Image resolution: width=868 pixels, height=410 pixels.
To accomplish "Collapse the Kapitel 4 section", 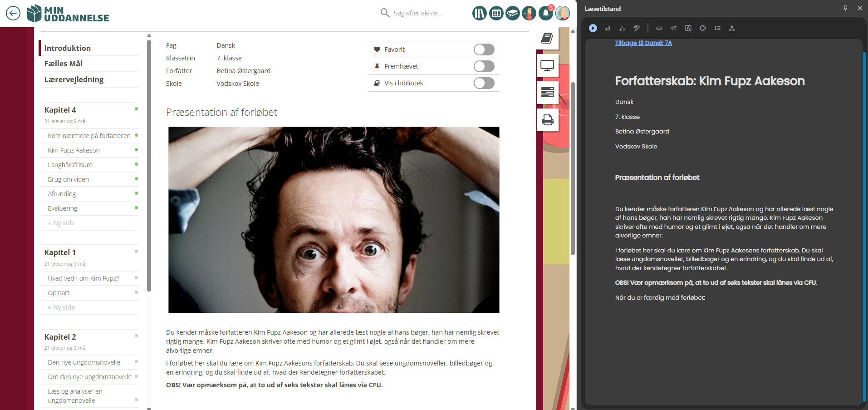I will coord(60,110).
